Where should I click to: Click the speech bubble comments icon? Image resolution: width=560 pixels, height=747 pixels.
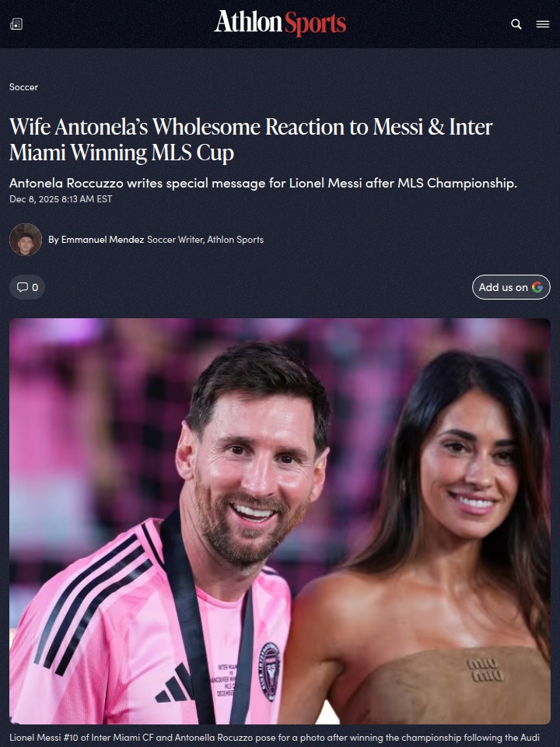pos(22,287)
